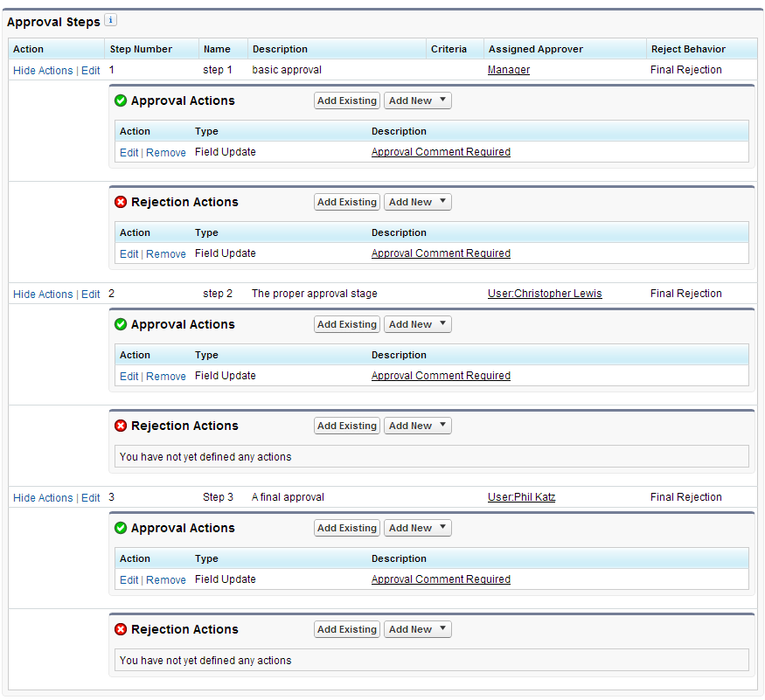
Task: Hide Actions for step 1
Action: (x=43, y=71)
